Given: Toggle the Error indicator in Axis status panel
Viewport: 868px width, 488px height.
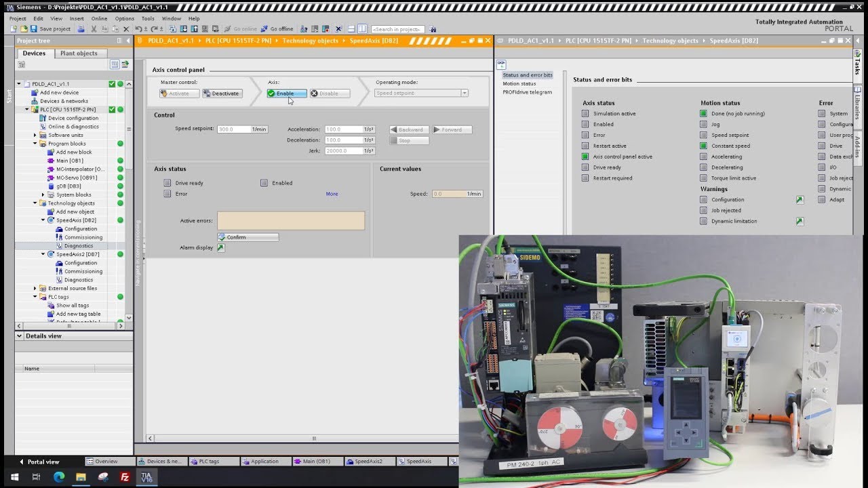Looking at the screenshot, I should pyautogui.click(x=167, y=194).
